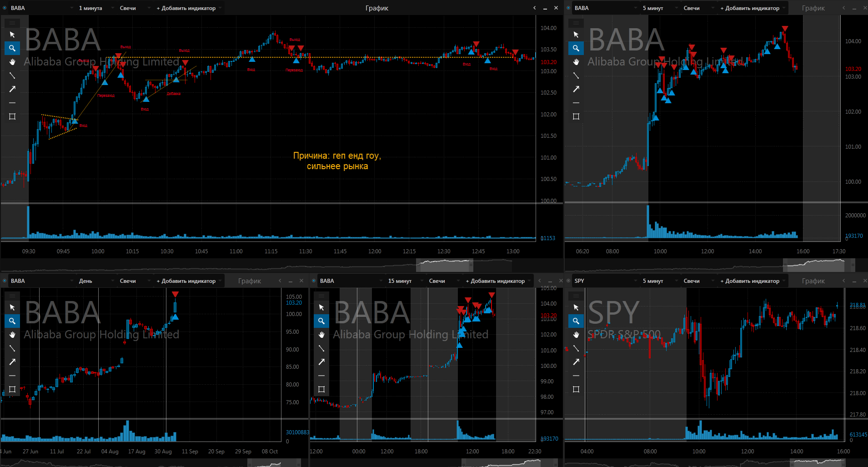This screenshot has width=868, height=467.
Task: Open Добавить индикатор in the top-right BABA chart
Action: (x=753, y=8)
